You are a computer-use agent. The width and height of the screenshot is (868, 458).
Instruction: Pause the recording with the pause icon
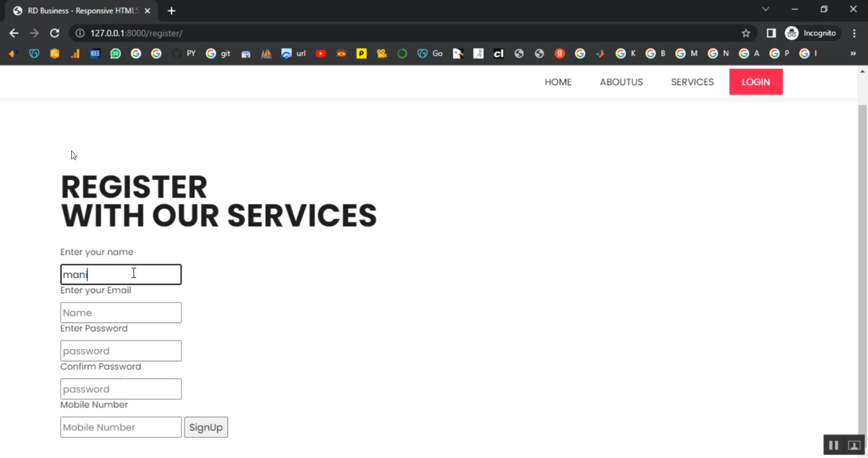(x=833, y=445)
